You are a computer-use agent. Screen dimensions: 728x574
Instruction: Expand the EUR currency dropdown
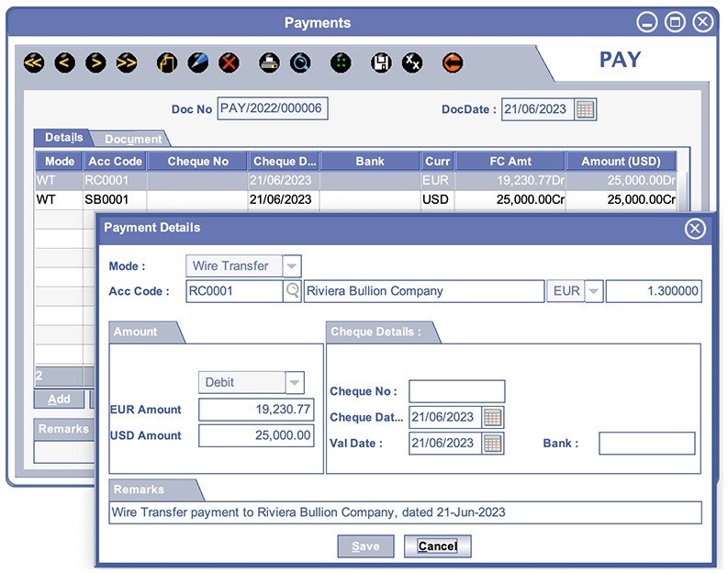click(x=594, y=291)
